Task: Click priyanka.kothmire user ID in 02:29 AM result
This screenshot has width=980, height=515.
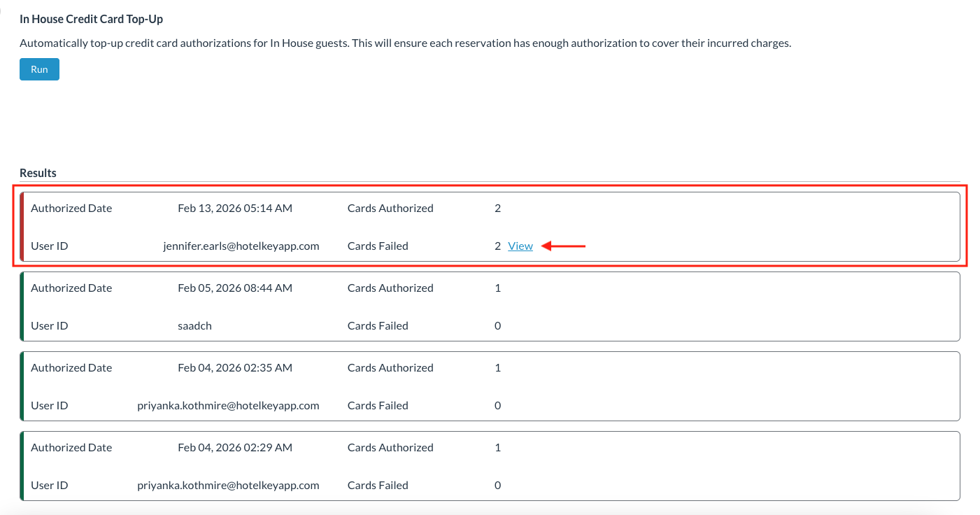Action: pyautogui.click(x=228, y=486)
